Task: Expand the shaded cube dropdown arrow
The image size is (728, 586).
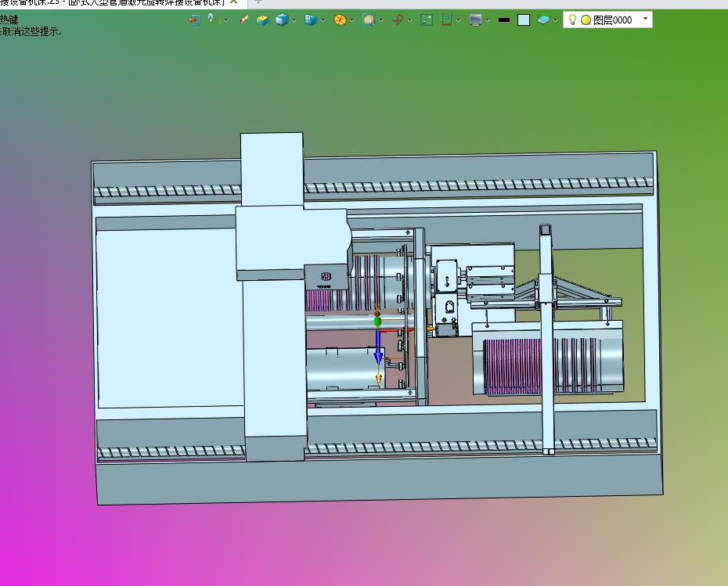Action: point(294,20)
